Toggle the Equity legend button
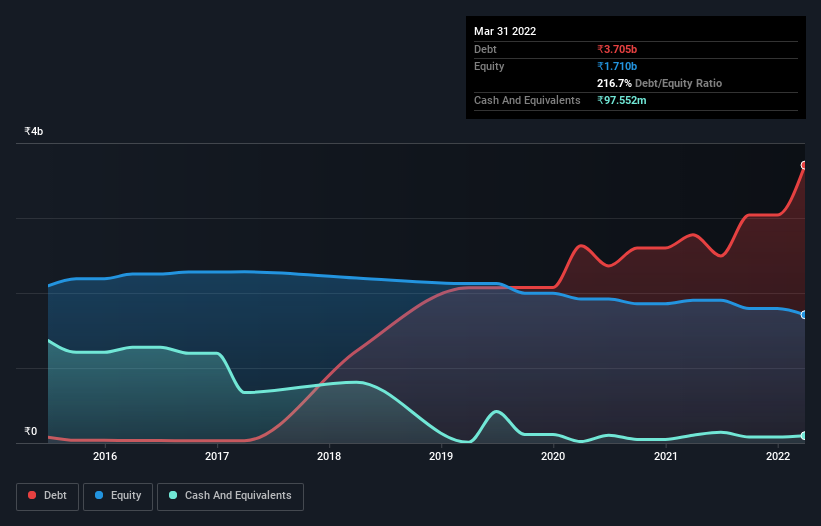 [x=118, y=496]
